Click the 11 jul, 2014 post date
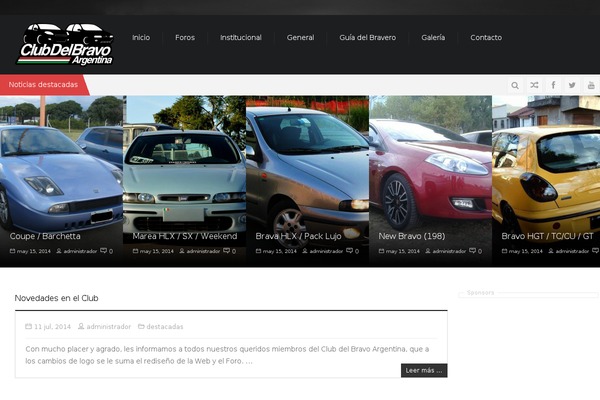 click(x=52, y=327)
